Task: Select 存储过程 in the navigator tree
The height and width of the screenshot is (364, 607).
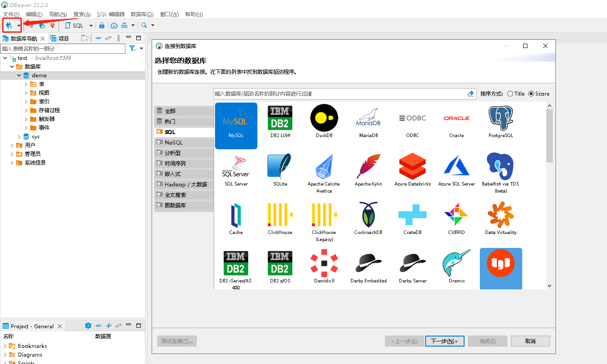Action: click(49, 110)
